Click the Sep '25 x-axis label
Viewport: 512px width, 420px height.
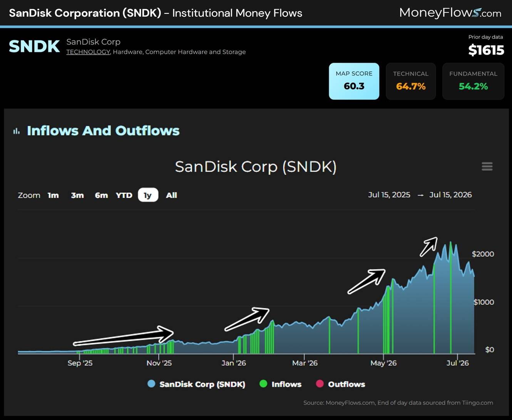tap(80, 363)
